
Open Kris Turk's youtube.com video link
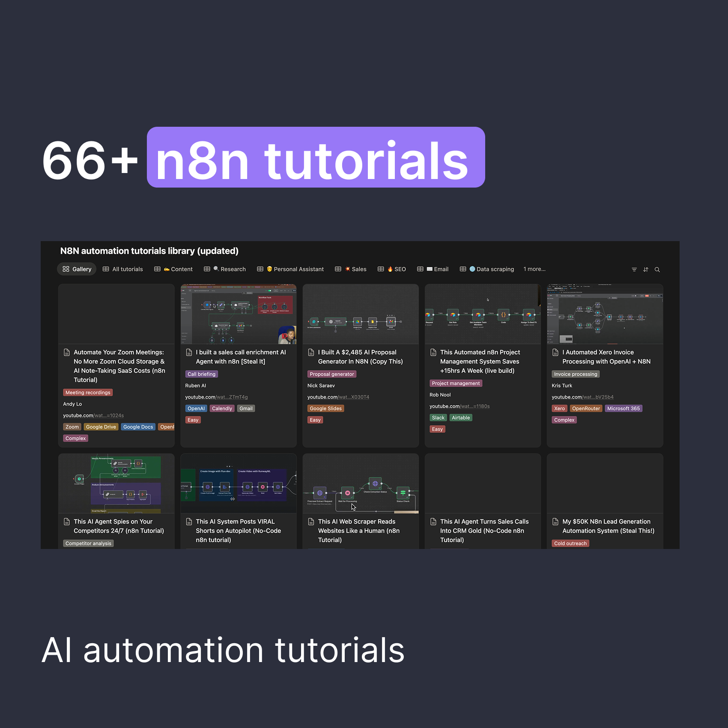pyautogui.click(x=582, y=397)
